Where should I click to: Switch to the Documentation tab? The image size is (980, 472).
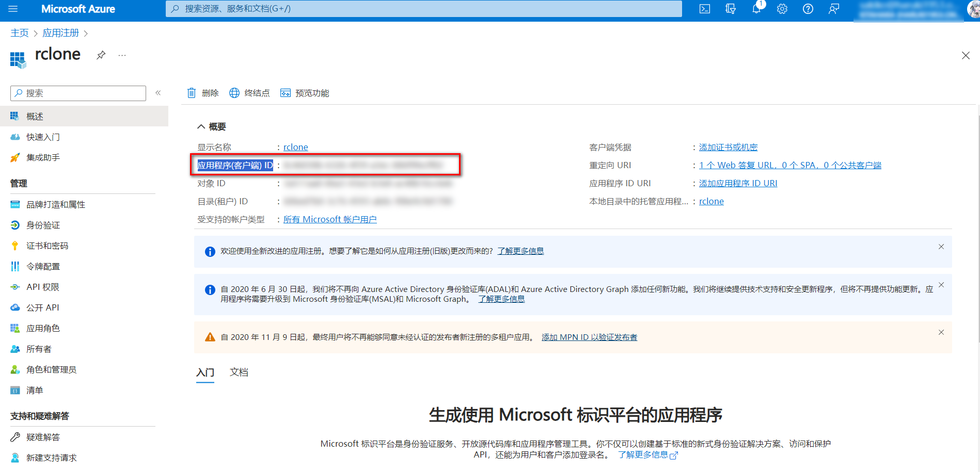coord(239,372)
